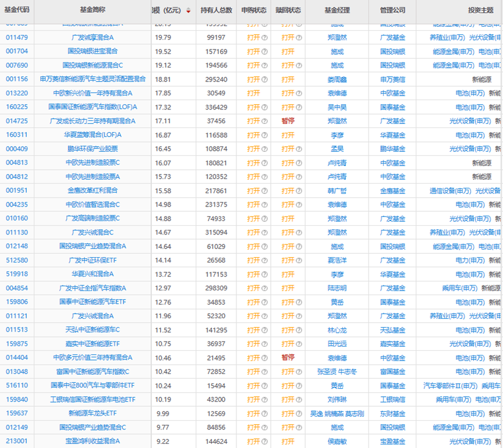Open company link 天弘基金
Viewport: 503px width, 448px height.
(392, 330)
